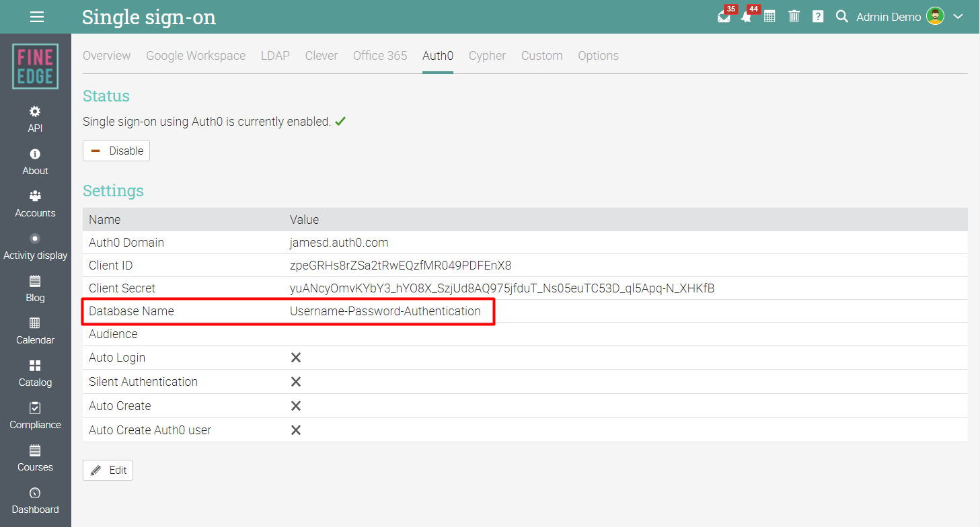This screenshot has width=980, height=527.
Task: View notifications bell with 44 badge
Action: pos(747,17)
